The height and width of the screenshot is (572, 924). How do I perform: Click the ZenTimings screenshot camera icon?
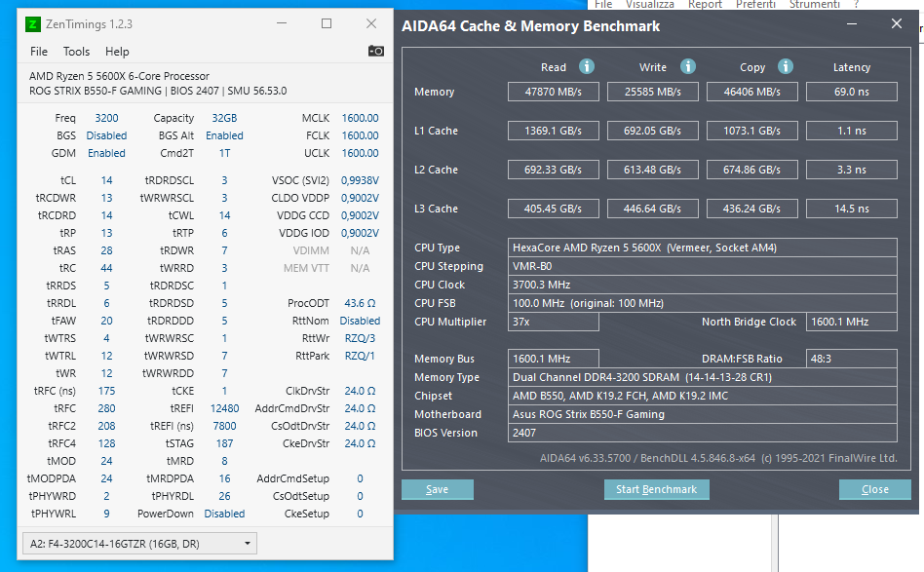pos(375,52)
